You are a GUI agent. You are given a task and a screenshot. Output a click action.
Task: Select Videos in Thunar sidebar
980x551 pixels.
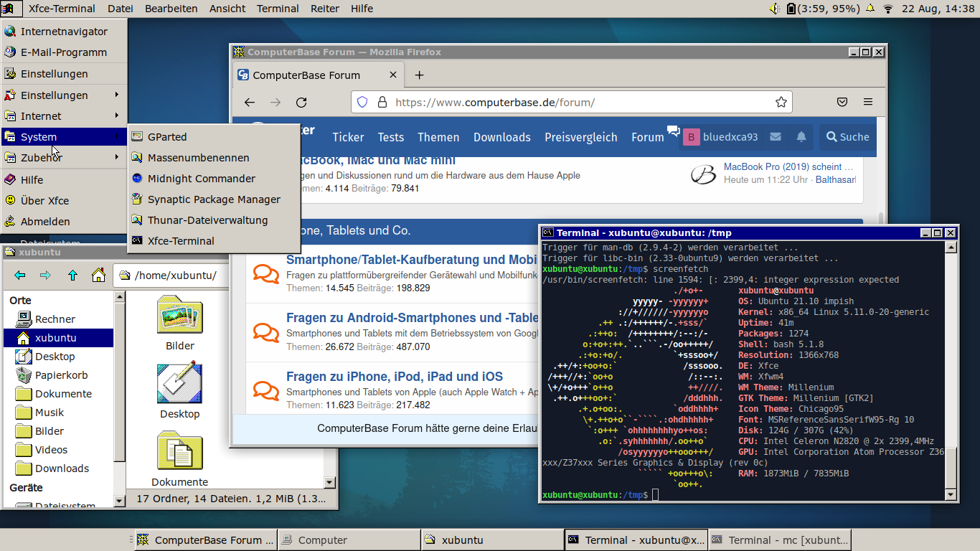[59, 450]
